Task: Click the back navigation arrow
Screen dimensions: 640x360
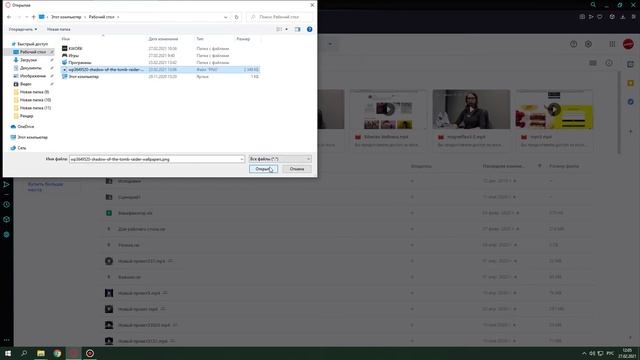Action: [x=9, y=17]
